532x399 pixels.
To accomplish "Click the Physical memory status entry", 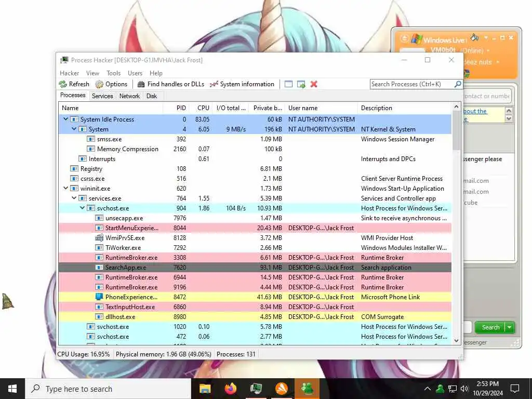I will click(164, 354).
